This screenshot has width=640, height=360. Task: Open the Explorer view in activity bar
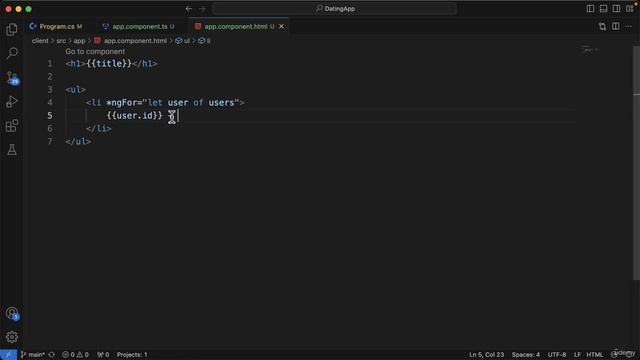[x=12, y=29]
